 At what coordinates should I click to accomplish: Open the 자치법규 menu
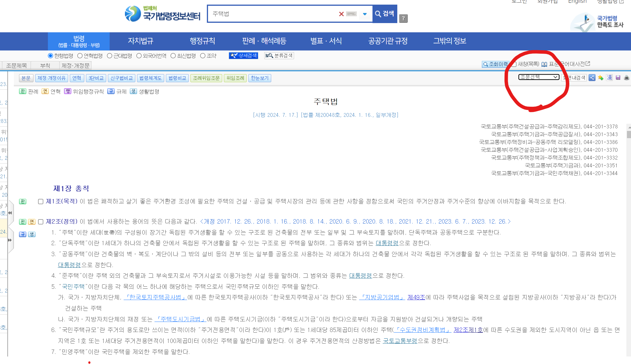[141, 41]
